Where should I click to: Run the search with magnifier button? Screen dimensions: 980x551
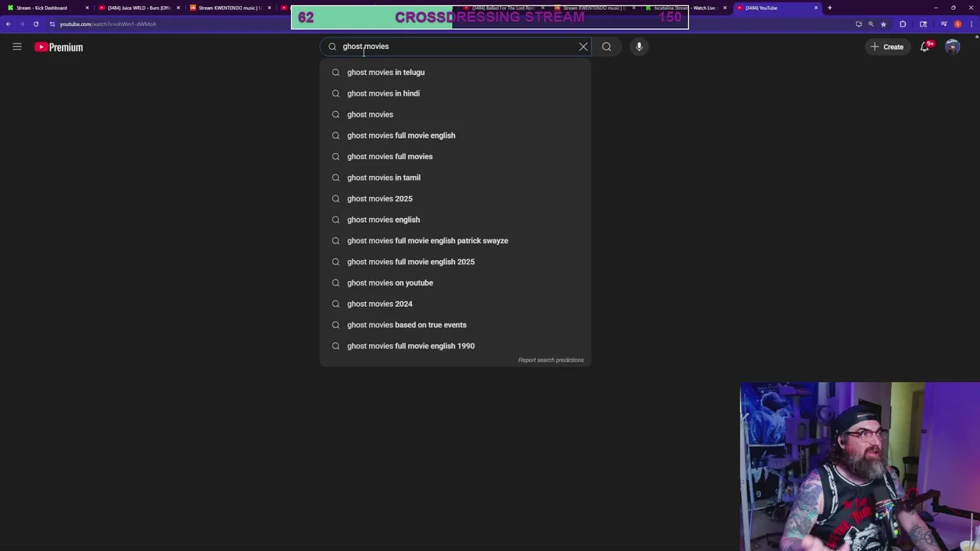coord(606,47)
